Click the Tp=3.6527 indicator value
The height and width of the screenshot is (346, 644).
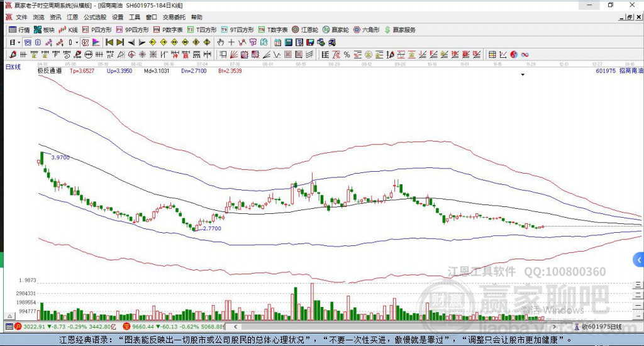click(x=82, y=70)
